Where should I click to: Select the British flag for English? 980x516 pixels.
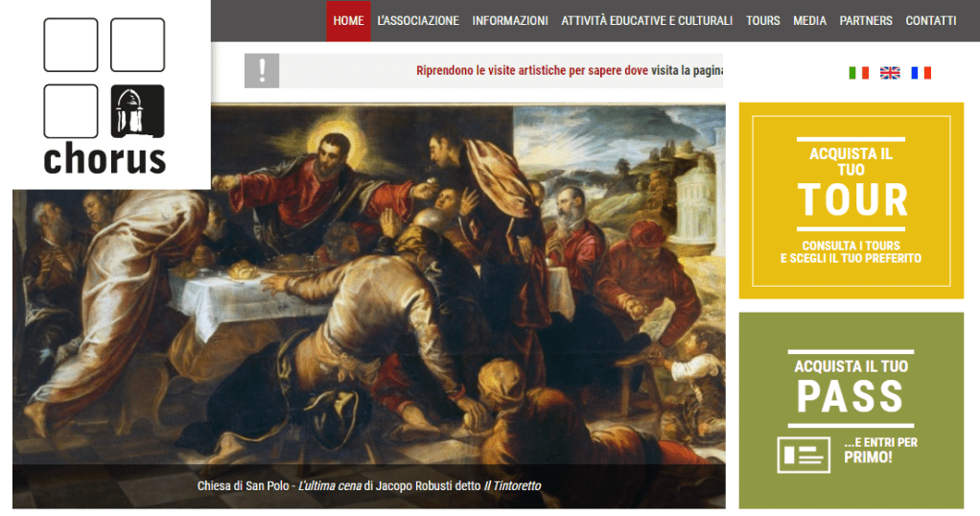890,73
